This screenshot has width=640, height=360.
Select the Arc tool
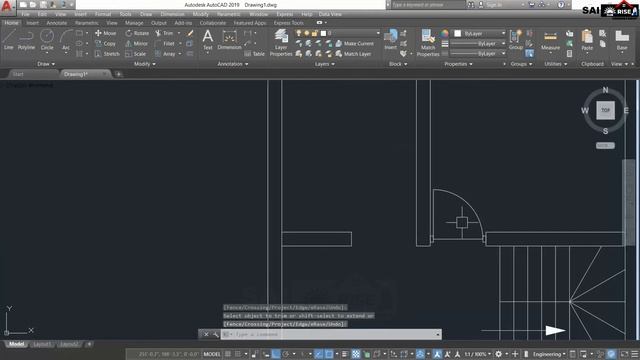coord(66,40)
